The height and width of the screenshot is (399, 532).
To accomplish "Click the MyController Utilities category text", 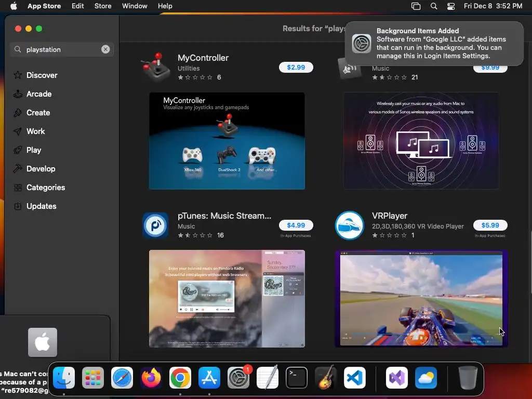I will click(x=189, y=68).
